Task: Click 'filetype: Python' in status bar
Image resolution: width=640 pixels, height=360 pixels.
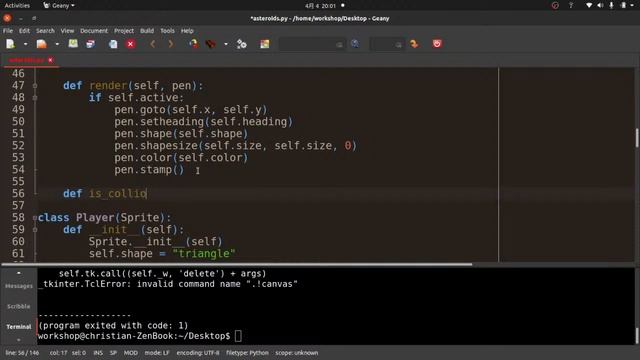Action: pos(247,353)
